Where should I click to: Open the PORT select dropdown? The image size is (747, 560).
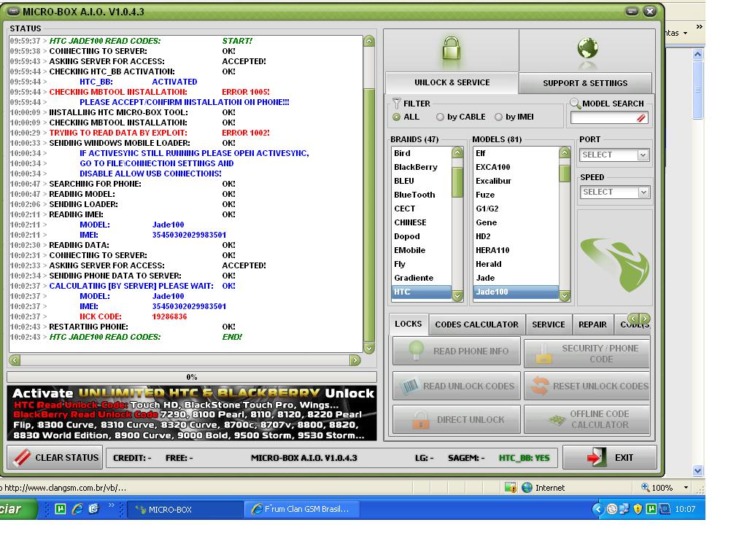643,155
